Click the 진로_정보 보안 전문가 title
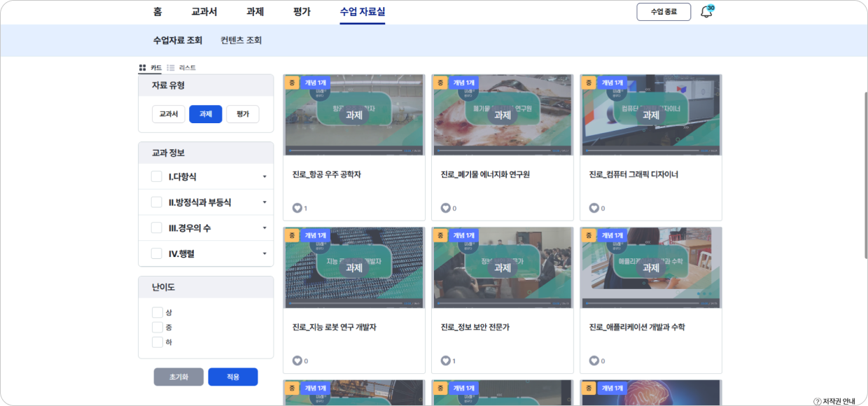 (475, 327)
